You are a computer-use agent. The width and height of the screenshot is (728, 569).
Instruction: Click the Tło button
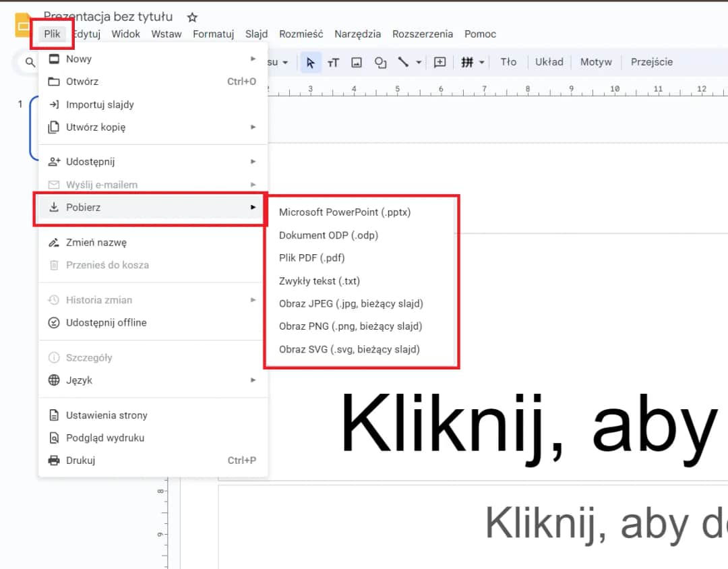click(x=508, y=62)
